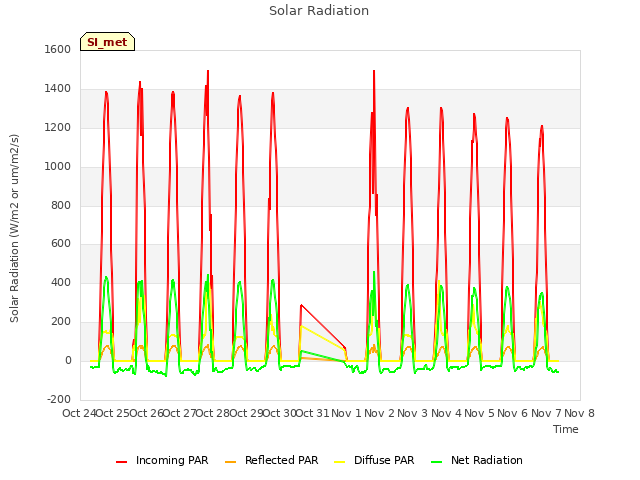Click the red Incoming PAR legend swatch
The image size is (640, 480).
click(x=122, y=462)
